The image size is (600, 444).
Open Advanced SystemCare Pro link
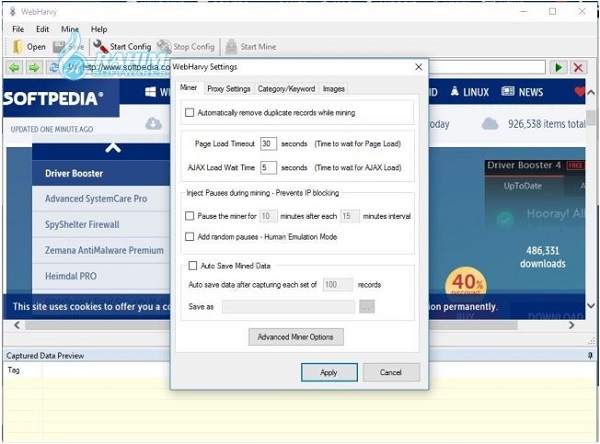point(96,199)
